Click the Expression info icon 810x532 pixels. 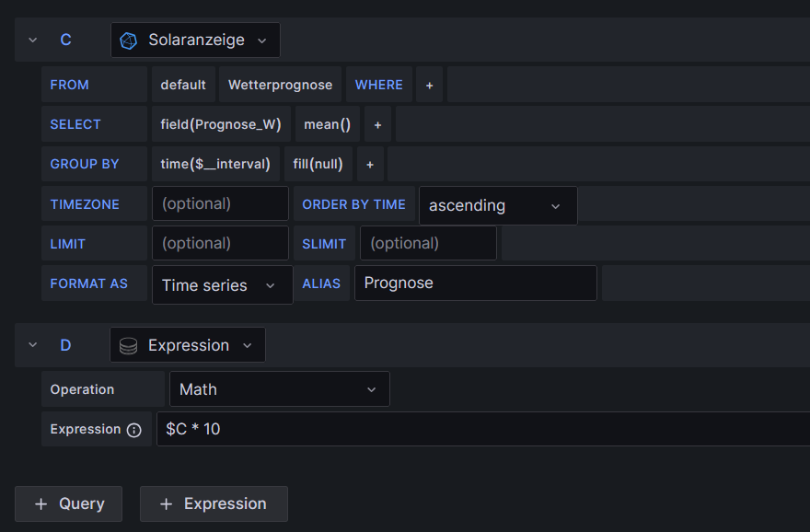click(x=134, y=430)
